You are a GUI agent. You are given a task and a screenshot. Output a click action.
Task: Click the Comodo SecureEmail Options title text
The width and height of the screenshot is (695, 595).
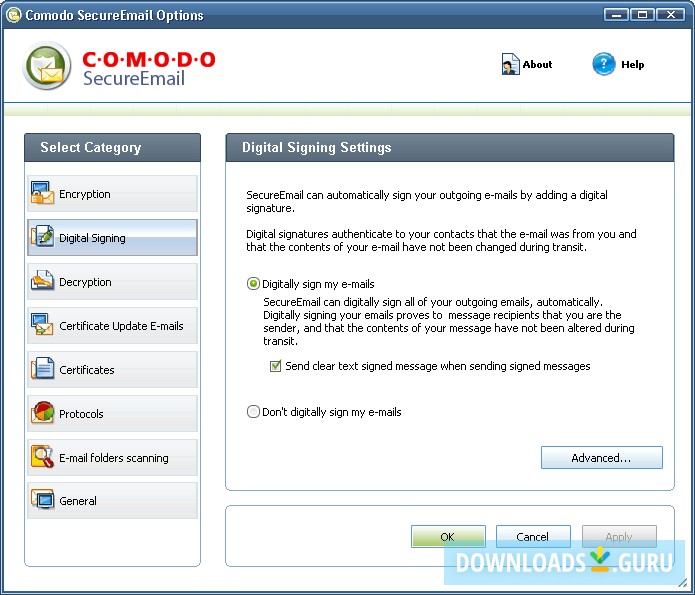114,15
